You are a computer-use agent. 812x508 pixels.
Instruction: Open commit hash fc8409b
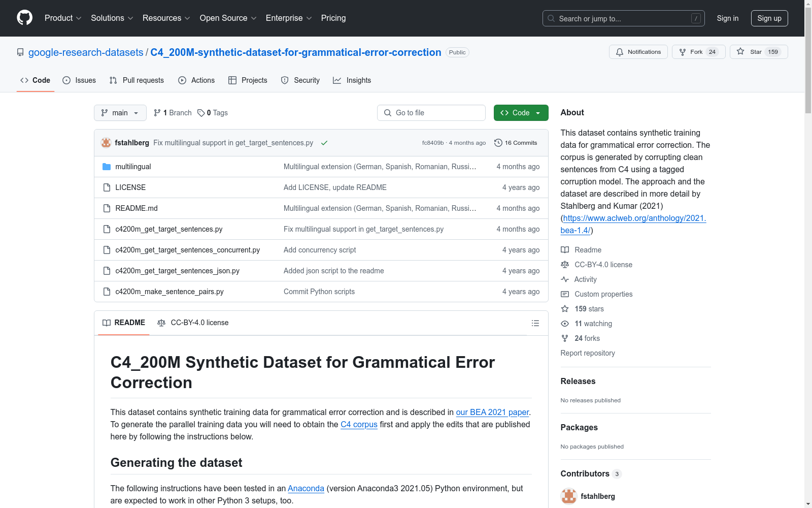[433, 143]
